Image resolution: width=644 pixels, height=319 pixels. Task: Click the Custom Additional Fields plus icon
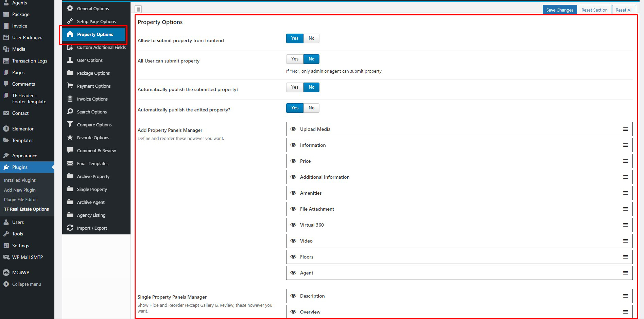70,47
